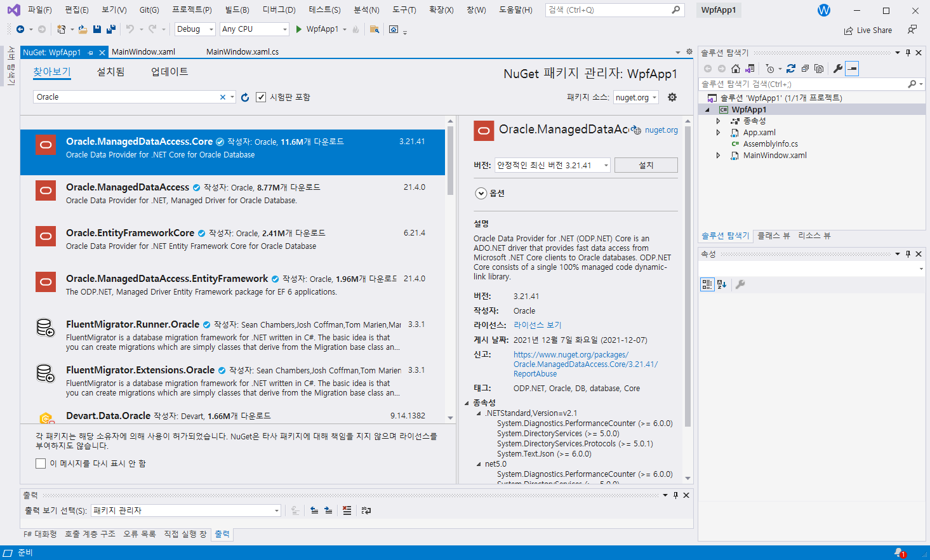930x560 pixels.
Task: Open the ReportAbuse nuget.org URL link
Action: [x=585, y=364]
